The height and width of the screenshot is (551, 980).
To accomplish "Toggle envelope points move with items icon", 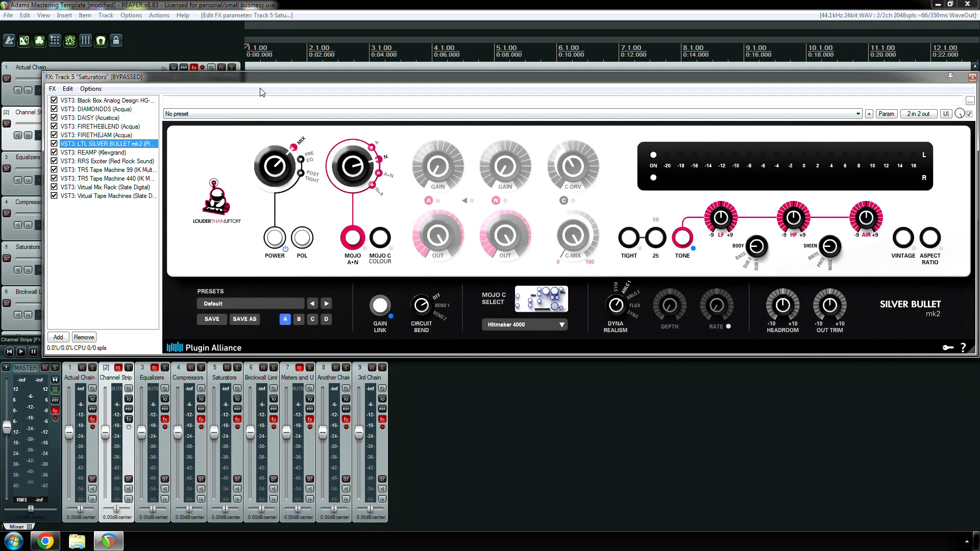I will click(70, 40).
